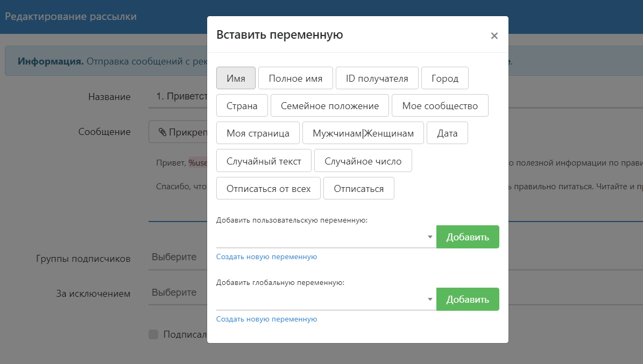Insert the Отписаться от всех variable

pos(268,189)
